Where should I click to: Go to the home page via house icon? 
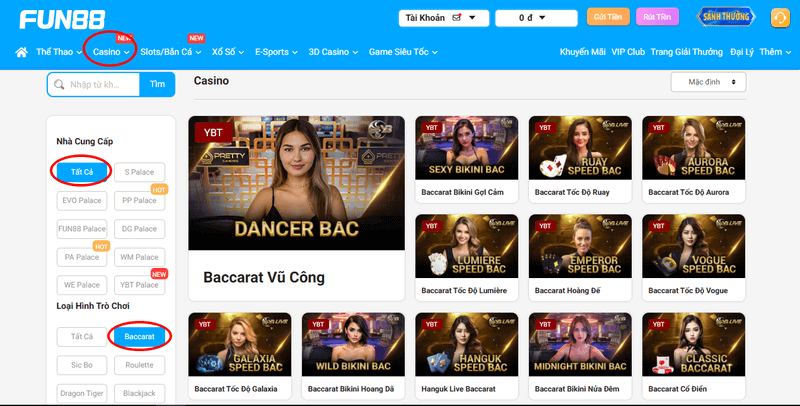pos(21,52)
